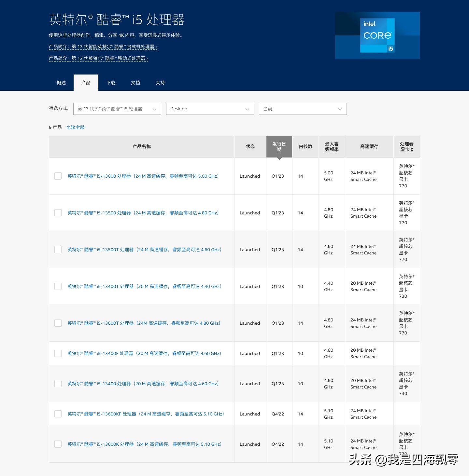Click the 比较全部 link
Image resolution: width=469 pixels, height=476 pixels.
[x=75, y=127]
